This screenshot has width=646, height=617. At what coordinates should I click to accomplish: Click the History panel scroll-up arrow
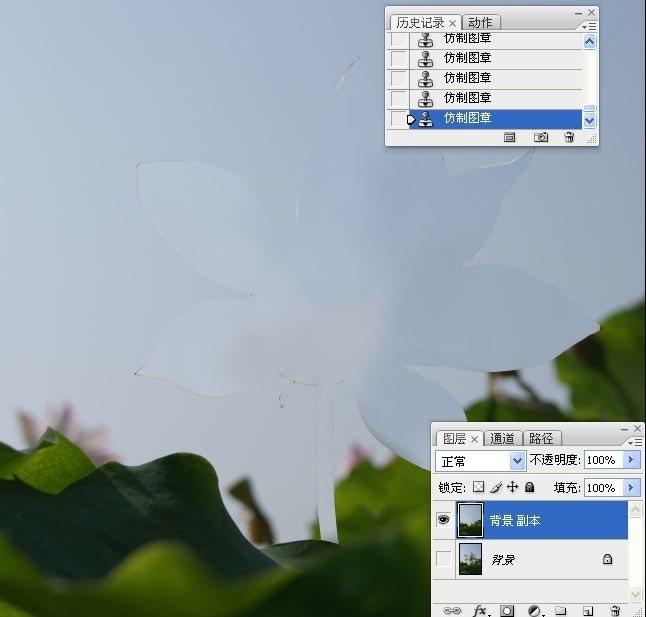[x=590, y=42]
